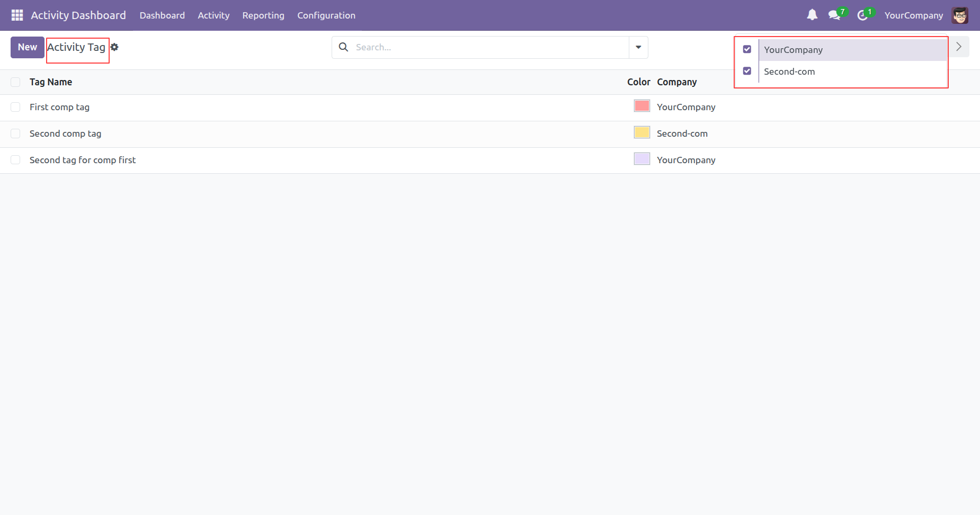Open the First comp tag record
The width and height of the screenshot is (980, 515).
(x=59, y=107)
